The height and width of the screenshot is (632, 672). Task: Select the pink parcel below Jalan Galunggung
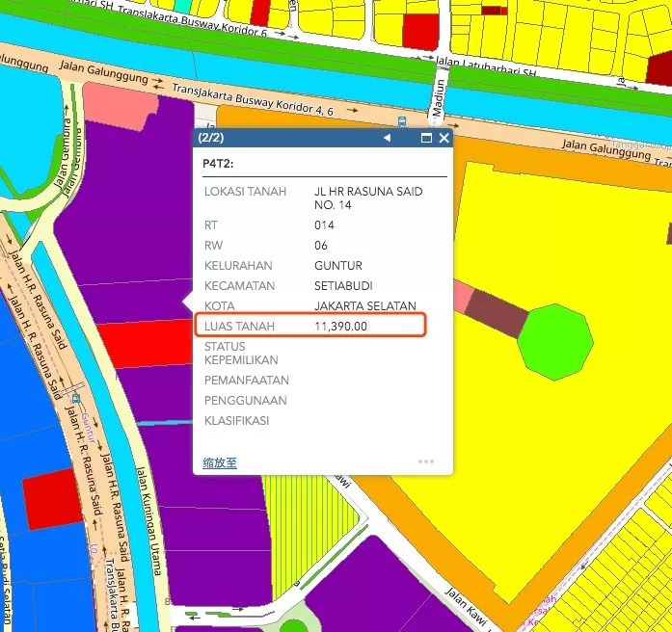(120, 106)
